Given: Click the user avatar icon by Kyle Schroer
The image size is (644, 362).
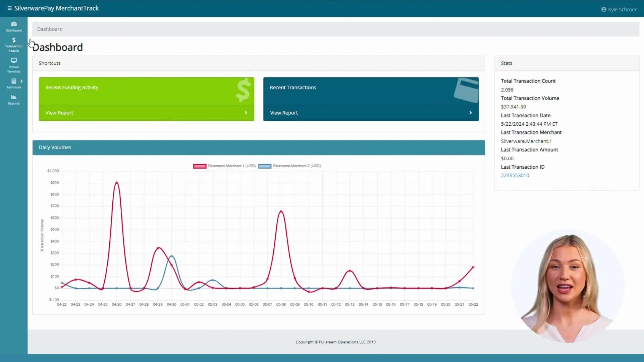Looking at the screenshot, I should click(604, 9).
